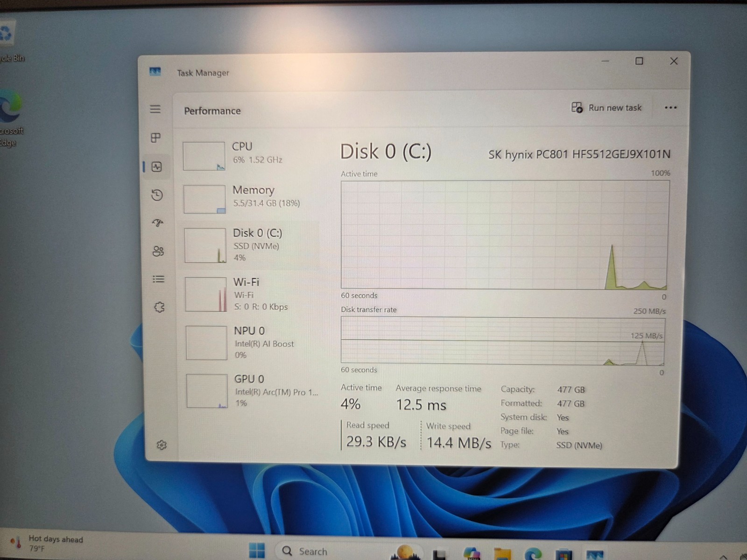
Task: Select Disk 0 (C:) in the resource list
Action: (251, 245)
